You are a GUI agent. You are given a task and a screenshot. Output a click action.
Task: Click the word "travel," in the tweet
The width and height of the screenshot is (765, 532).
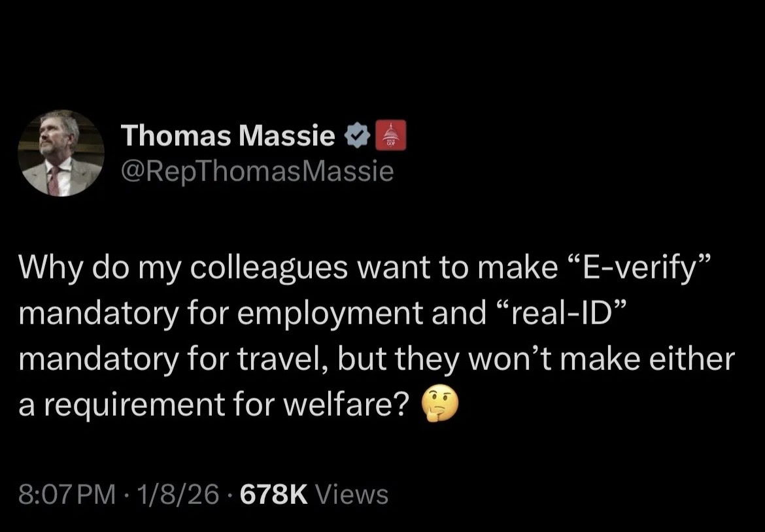coord(288,361)
